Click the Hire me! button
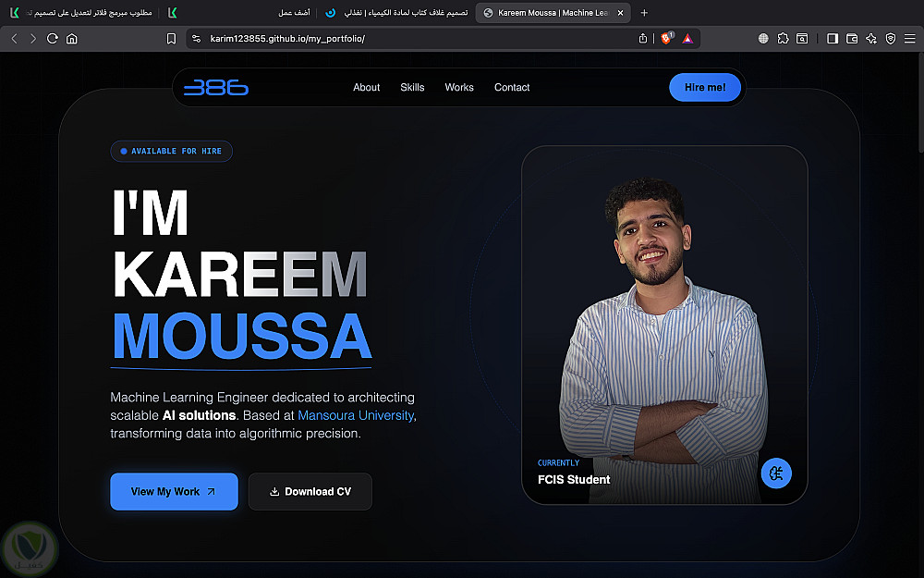924x578 pixels. coord(705,87)
